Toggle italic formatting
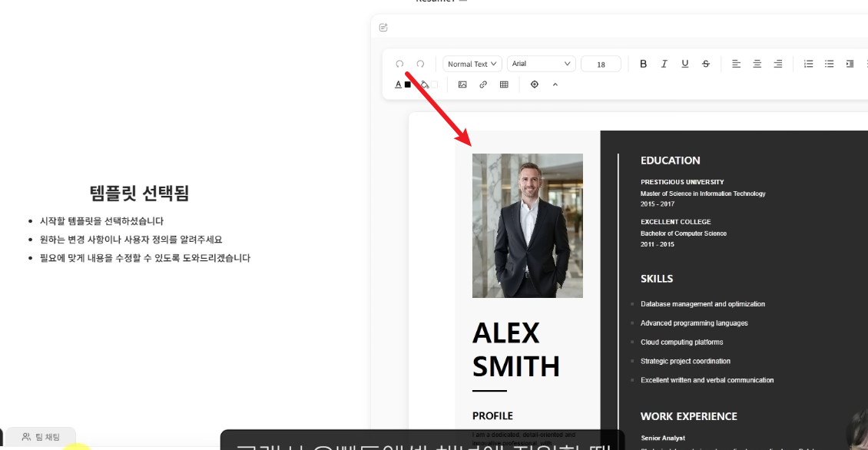The image size is (868, 450). 664,65
